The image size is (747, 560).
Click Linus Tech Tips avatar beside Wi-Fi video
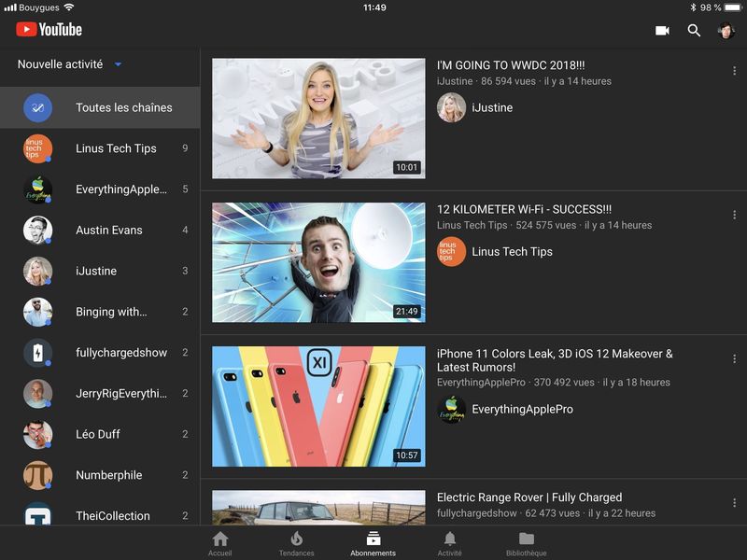click(451, 251)
